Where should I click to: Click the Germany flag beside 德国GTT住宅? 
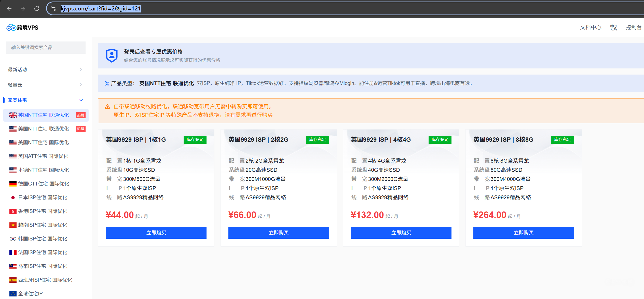[x=13, y=184]
